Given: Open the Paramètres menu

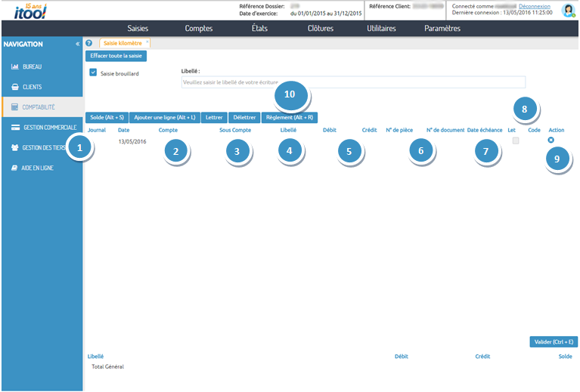Looking at the screenshot, I should point(442,29).
